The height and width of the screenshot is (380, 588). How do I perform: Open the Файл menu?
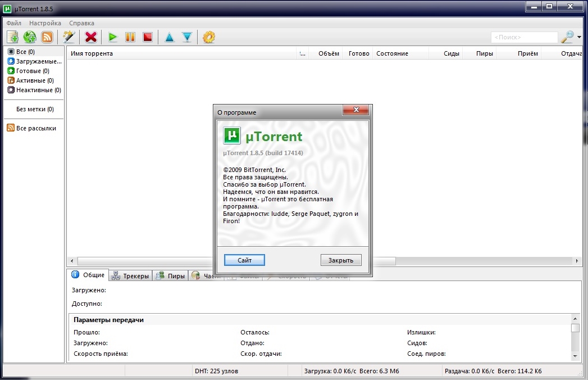coord(14,23)
